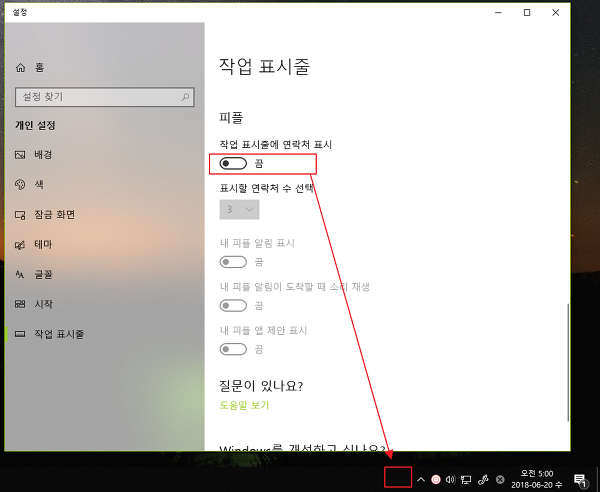Expand hidden tray icons chevron
This screenshot has width=600, height=492.
click(421, 479)
